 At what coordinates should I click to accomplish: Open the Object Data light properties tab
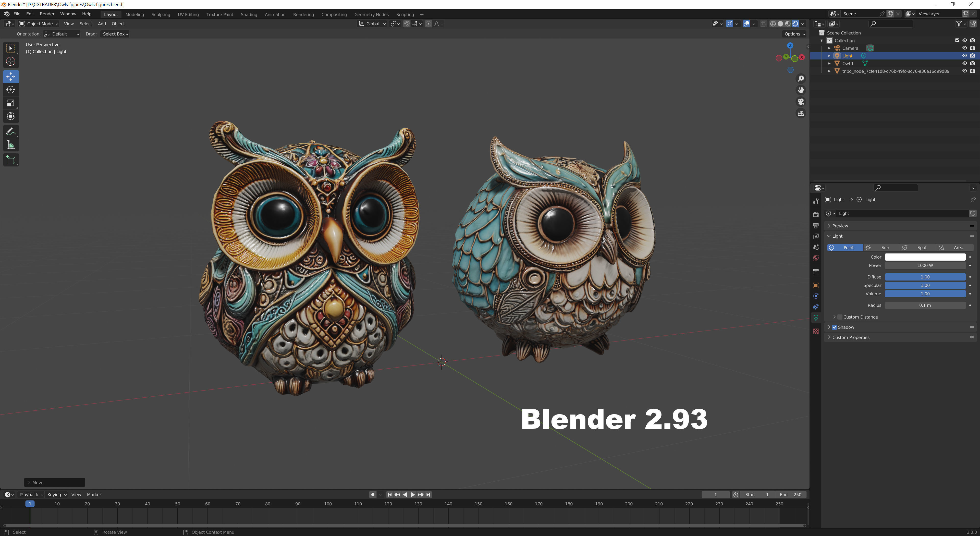click(x=816, y=318)
